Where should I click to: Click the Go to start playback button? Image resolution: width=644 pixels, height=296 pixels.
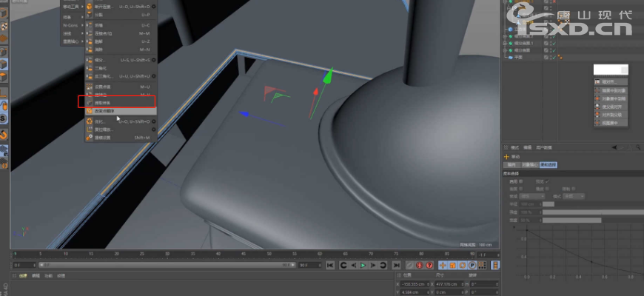tap(330, 265)
